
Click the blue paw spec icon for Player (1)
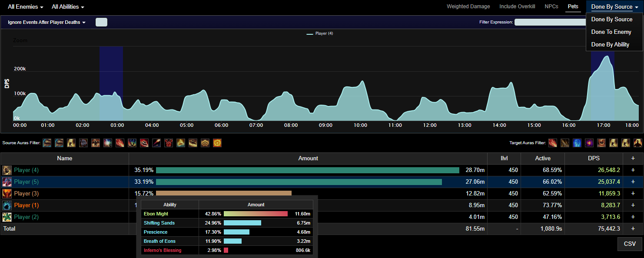7,205
